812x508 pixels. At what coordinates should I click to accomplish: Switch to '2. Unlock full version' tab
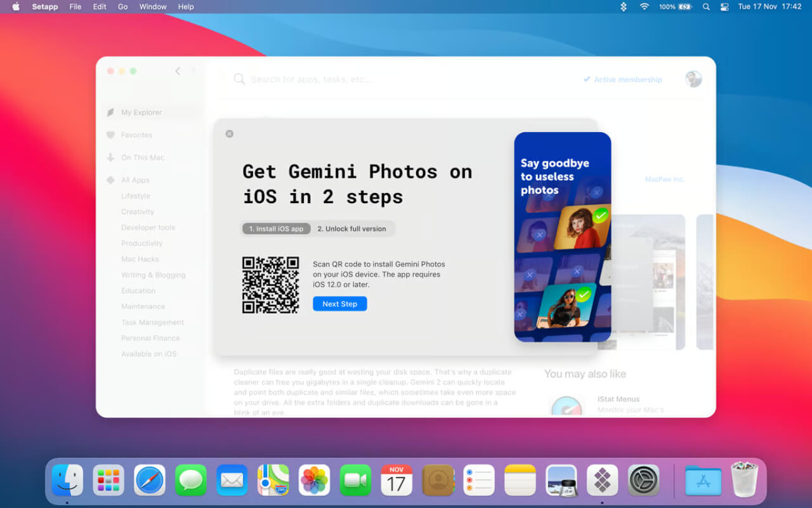coord(351,229)
